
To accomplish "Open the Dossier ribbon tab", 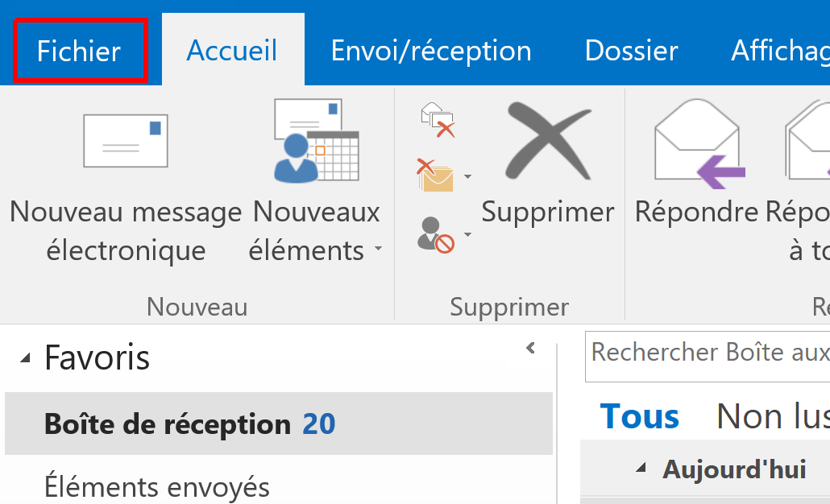I will 631,51.
